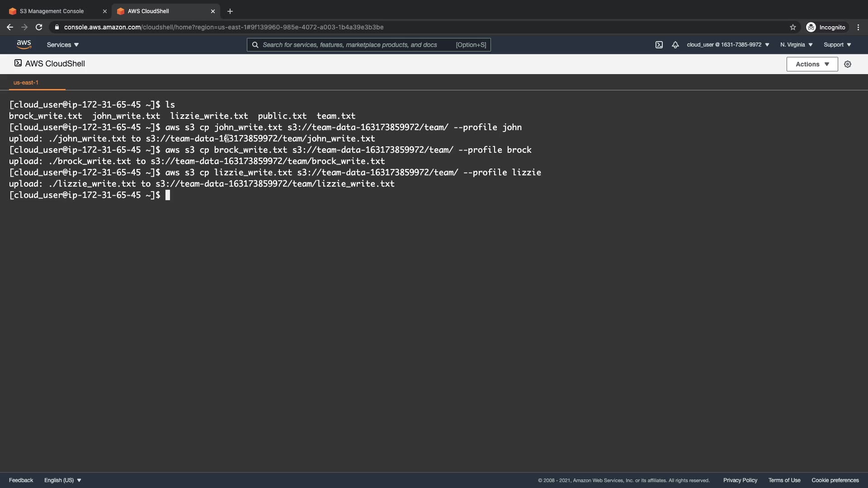Select the us-east-1 terminal tab
Viewport: 868px width, 488px height.
(26, 83)
